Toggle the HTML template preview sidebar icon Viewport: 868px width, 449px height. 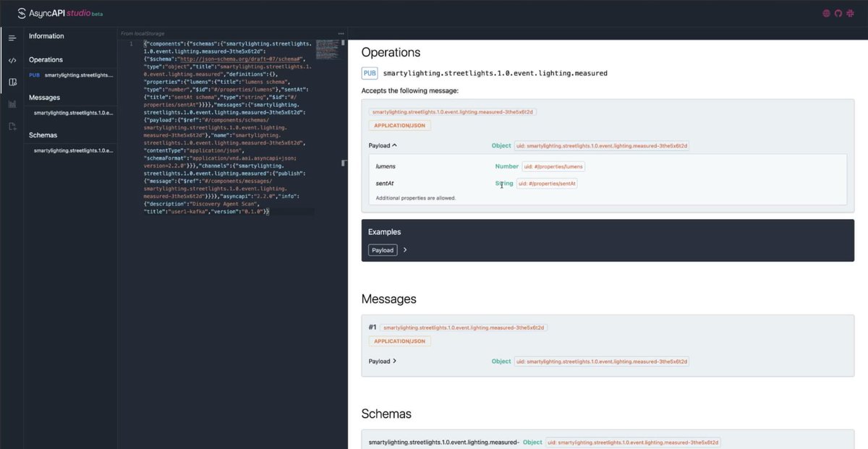coord(12,82)
